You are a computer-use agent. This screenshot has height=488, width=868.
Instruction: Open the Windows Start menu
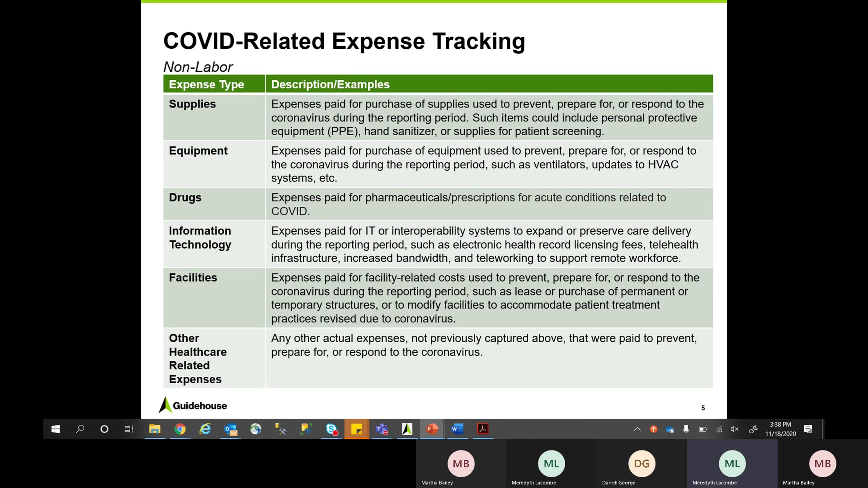point(55,429)
